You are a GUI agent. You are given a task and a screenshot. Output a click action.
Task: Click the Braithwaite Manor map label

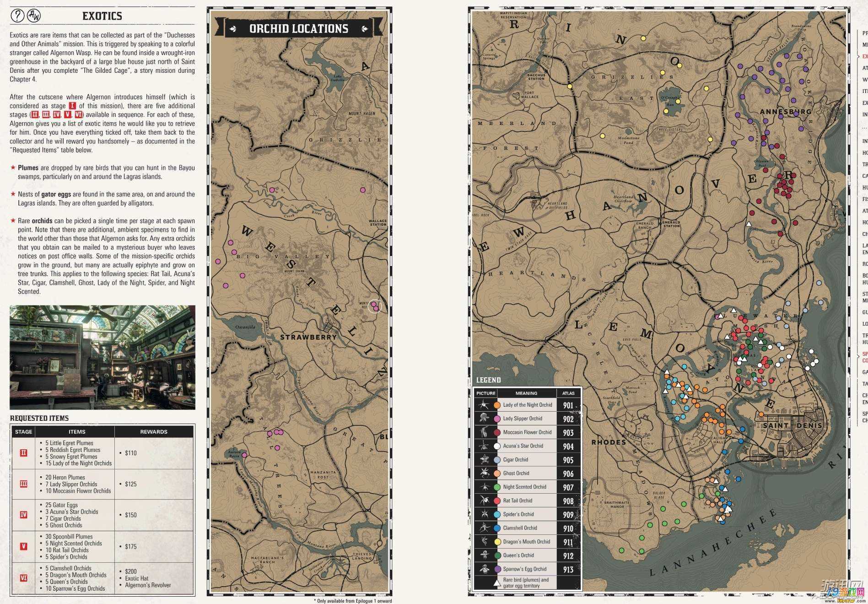click(x=617, y=505)
